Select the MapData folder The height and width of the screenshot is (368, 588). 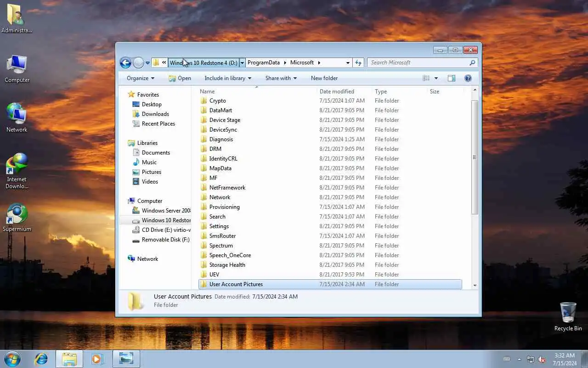coord(330,168)
